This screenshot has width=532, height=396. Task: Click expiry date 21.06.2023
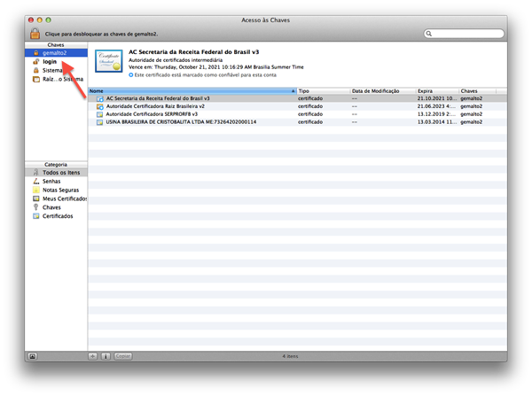(x=436, y=106)
